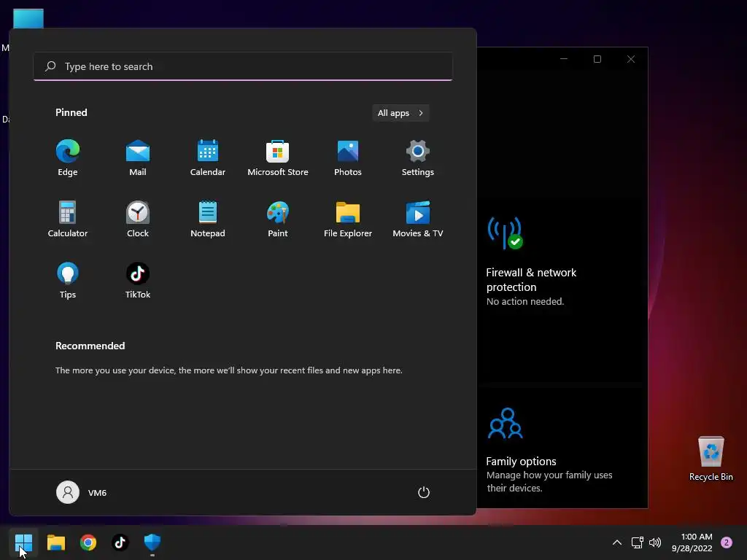Switch to Windows Security on the taskbar

coord(152,542)
